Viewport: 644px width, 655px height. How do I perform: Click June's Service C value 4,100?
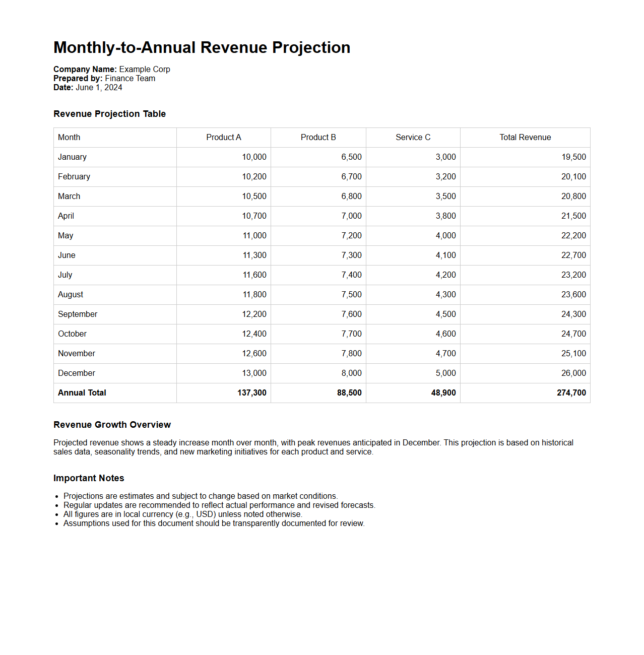(x=445, y=255)
